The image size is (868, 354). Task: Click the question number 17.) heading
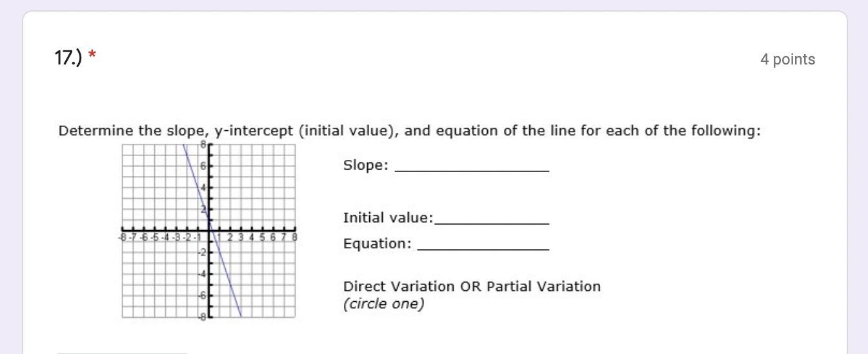pos(69,59)
